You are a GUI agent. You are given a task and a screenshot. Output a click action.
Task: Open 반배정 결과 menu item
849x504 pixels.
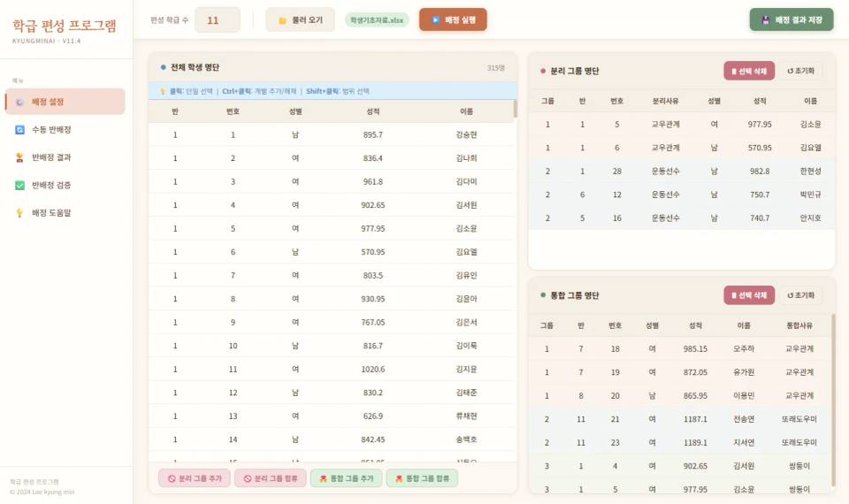[x=65, y=157]
